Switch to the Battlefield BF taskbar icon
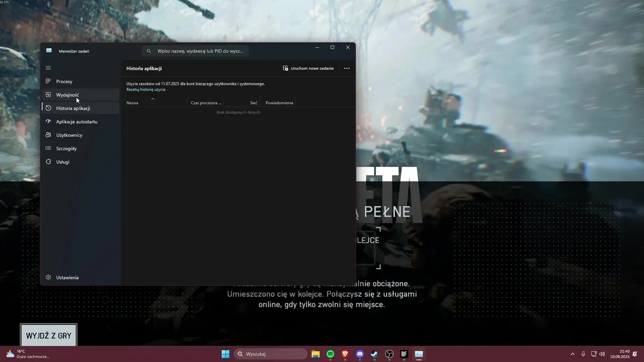The image size is (644, 362). coord(404,354)
